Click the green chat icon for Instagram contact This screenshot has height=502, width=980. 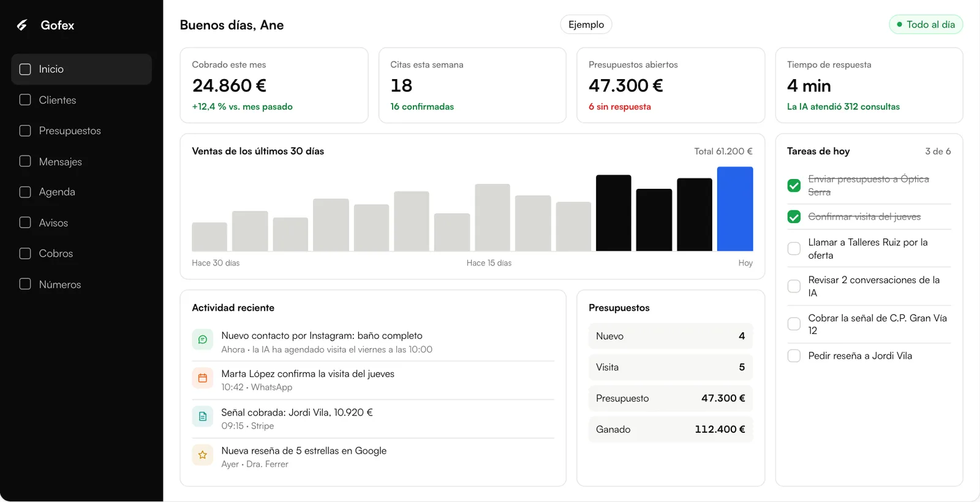pos(203,340)
